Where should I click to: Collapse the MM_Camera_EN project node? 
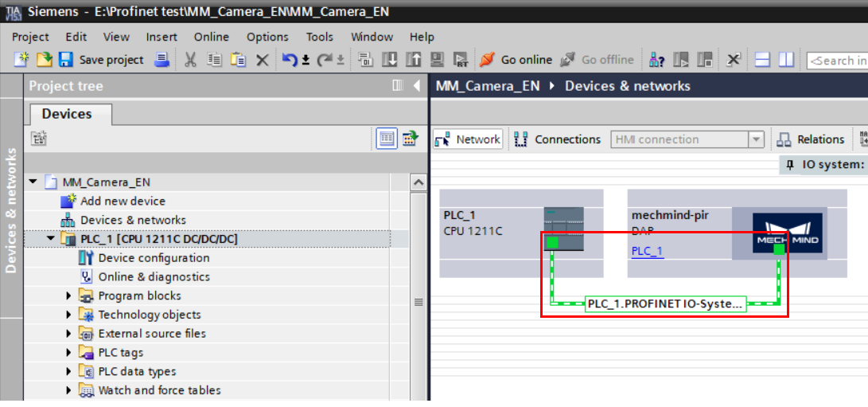[x=33, y=182]
